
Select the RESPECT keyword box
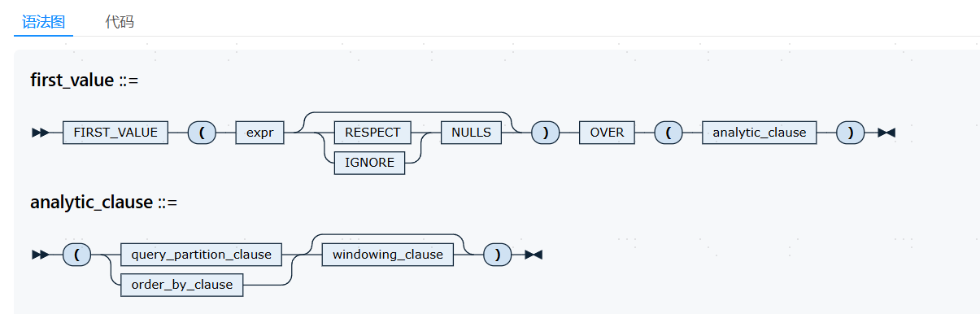click(372, 132)
